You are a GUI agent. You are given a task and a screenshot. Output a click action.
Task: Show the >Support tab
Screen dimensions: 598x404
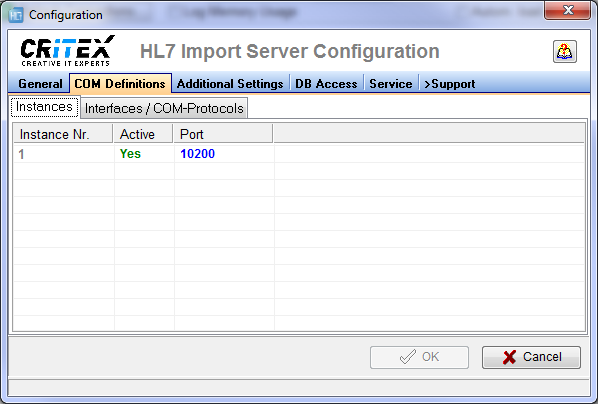(449, 84)
